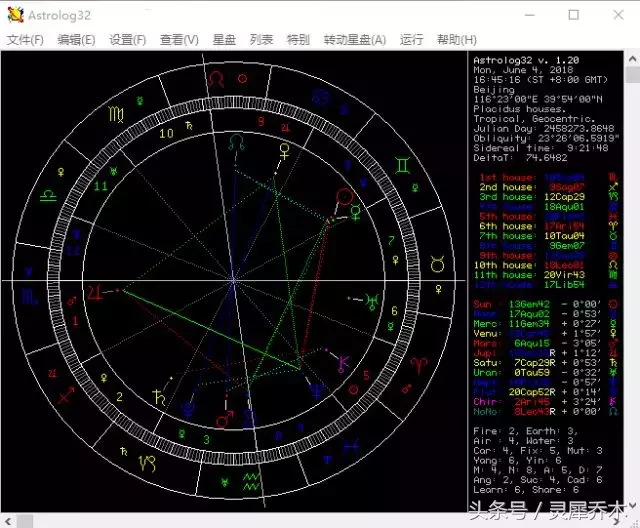Open the 设置(F) menu
This screenshot has width=640, height=528.
pyautogui.click(x=127, y=40)
